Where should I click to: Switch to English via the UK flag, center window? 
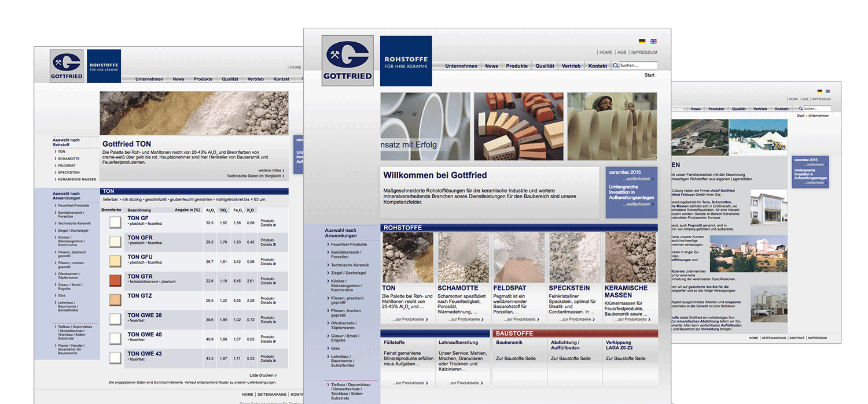click(x=653, y=42)
